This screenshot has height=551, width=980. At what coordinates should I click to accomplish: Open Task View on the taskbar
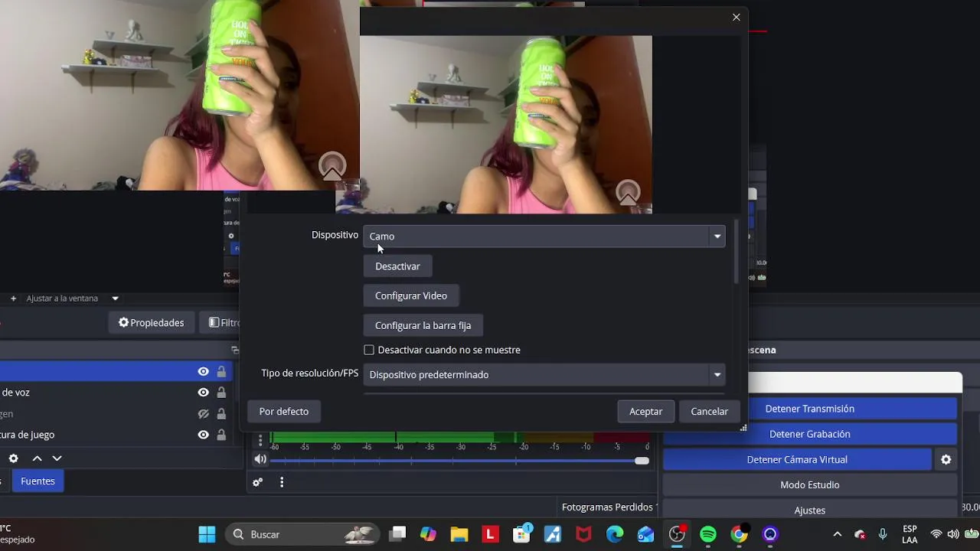[397, 534]
